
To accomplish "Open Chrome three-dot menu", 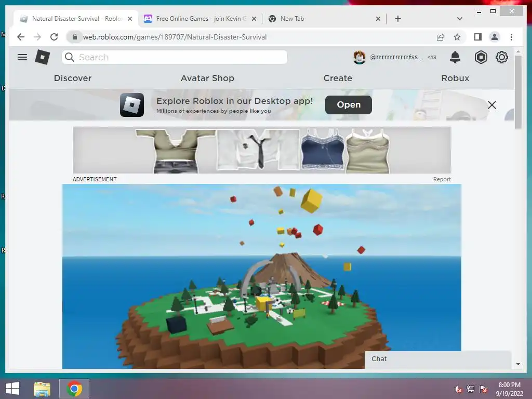I will tap(511, 37).
